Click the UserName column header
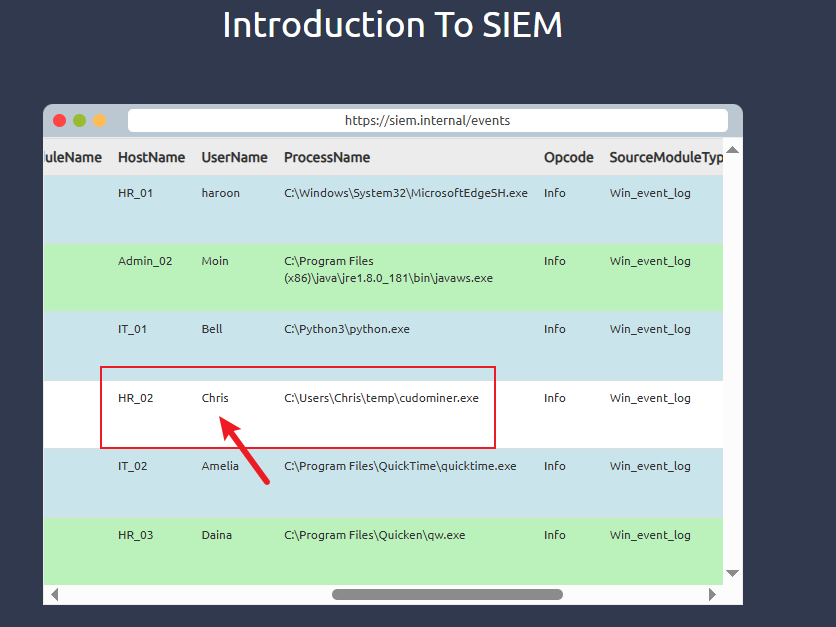Viewport: 836px width, 627px height. pyautogui.click(x=235, y=157)
